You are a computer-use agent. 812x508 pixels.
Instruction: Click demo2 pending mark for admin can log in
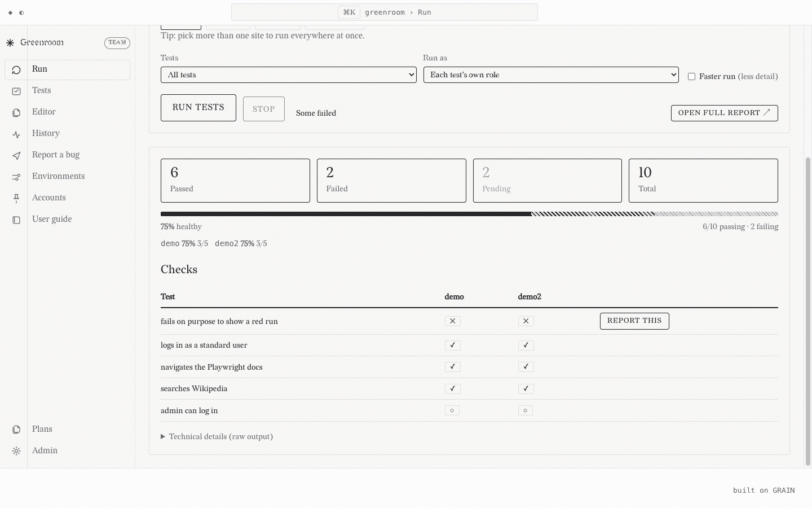(x=526, y=410)
